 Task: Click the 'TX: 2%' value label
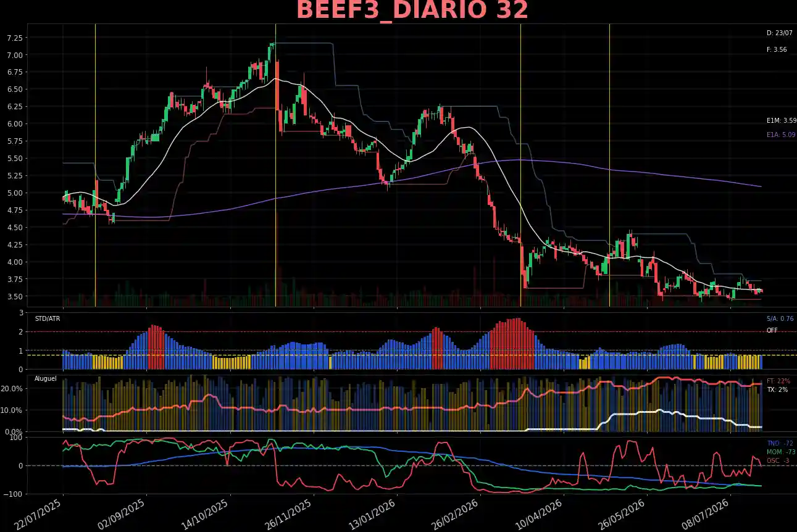776,390
